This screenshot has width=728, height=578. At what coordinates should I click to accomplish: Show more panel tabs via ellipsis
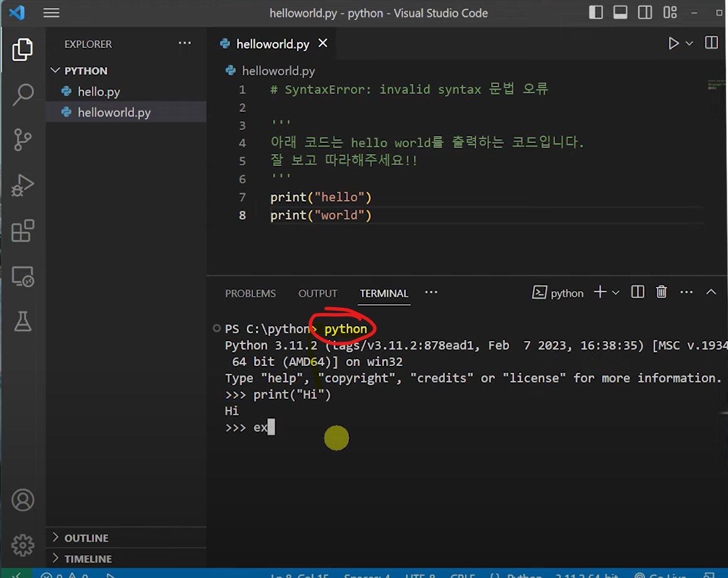pyautogui.click(x=431, y=292)
